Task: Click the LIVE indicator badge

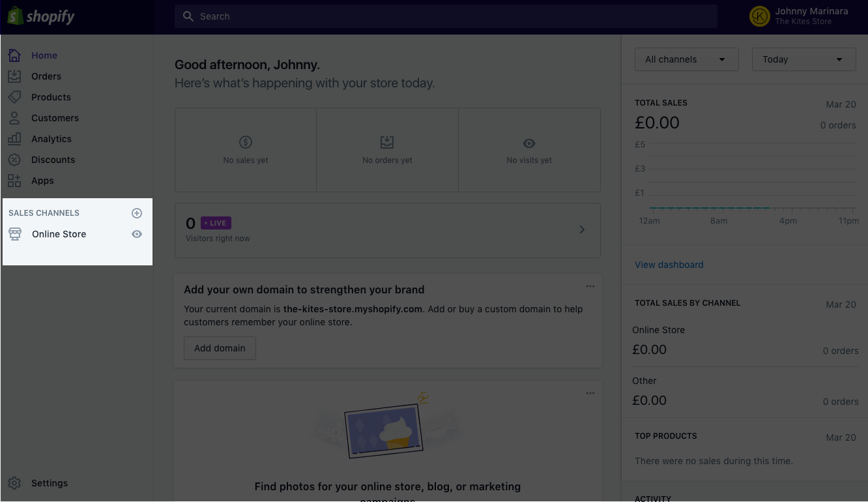Action: point(215,222)
